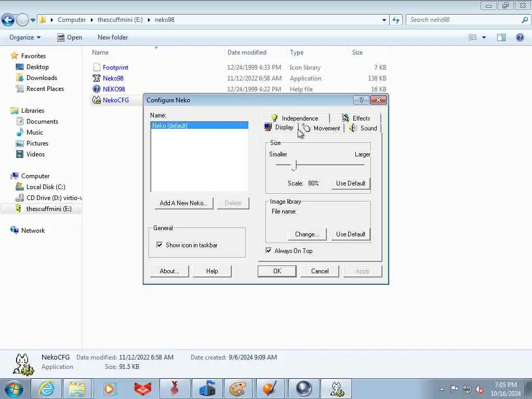Select the NekoCFG file in list
Image resolution: width=532 pixels, height=399 pixels.
(x=116, y=100)
